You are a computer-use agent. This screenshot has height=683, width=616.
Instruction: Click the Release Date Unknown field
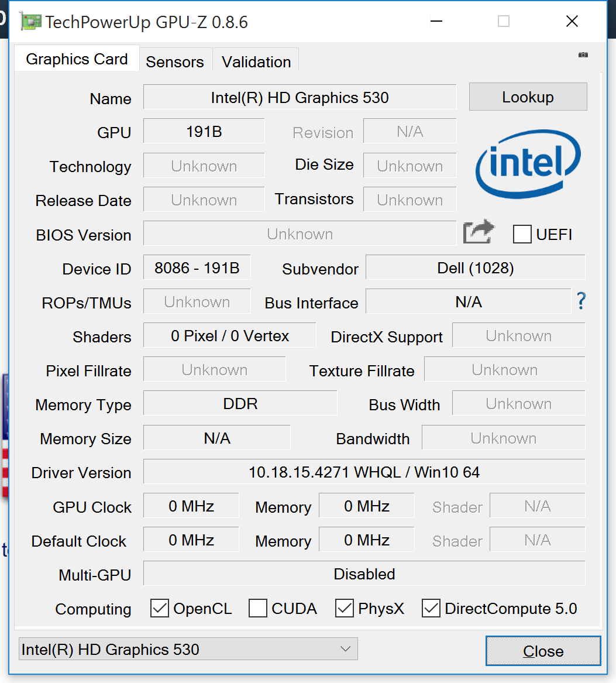pyautogui.click(x=204, y=200)
